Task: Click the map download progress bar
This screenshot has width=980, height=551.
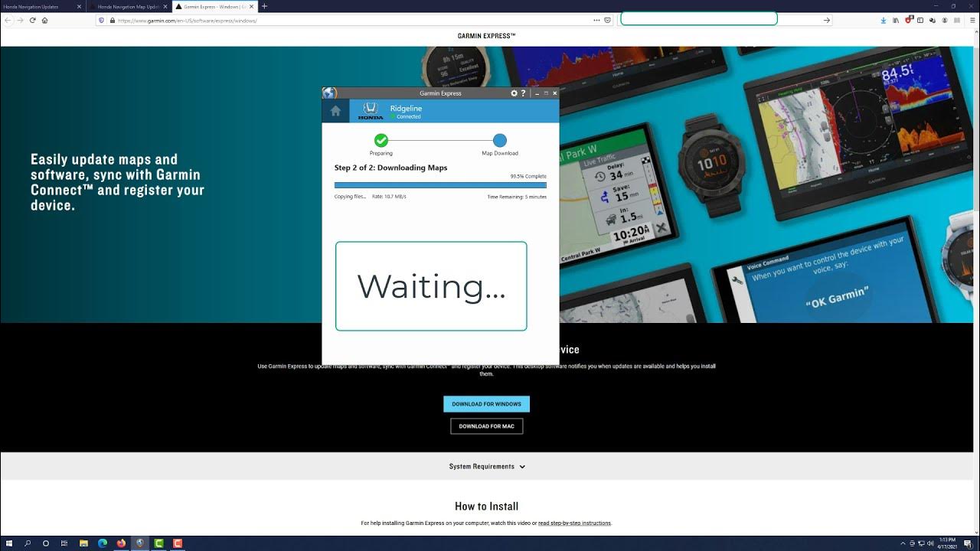Action: point(440,185)
